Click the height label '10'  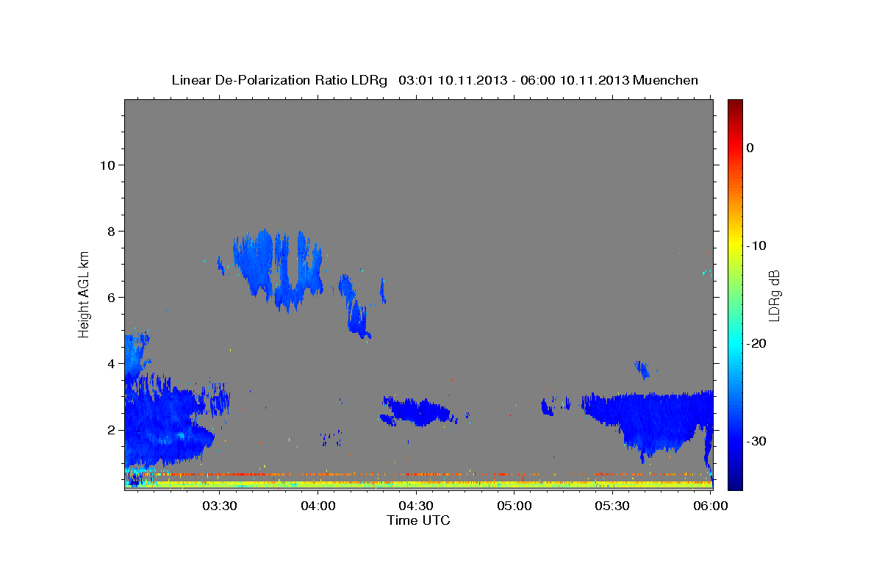click(107, 165)
